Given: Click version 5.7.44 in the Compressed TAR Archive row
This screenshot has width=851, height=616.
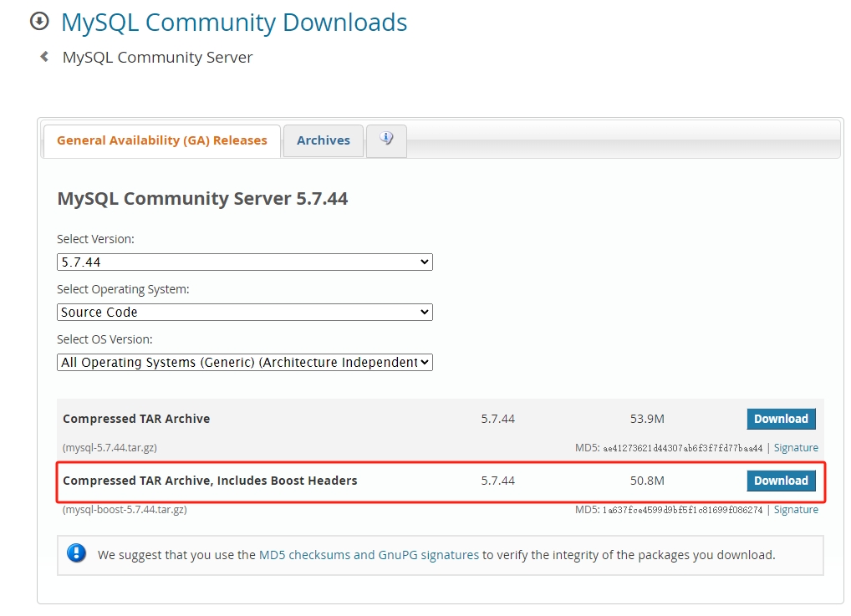Looking at the screenshot, I should (x=497, y=419).
